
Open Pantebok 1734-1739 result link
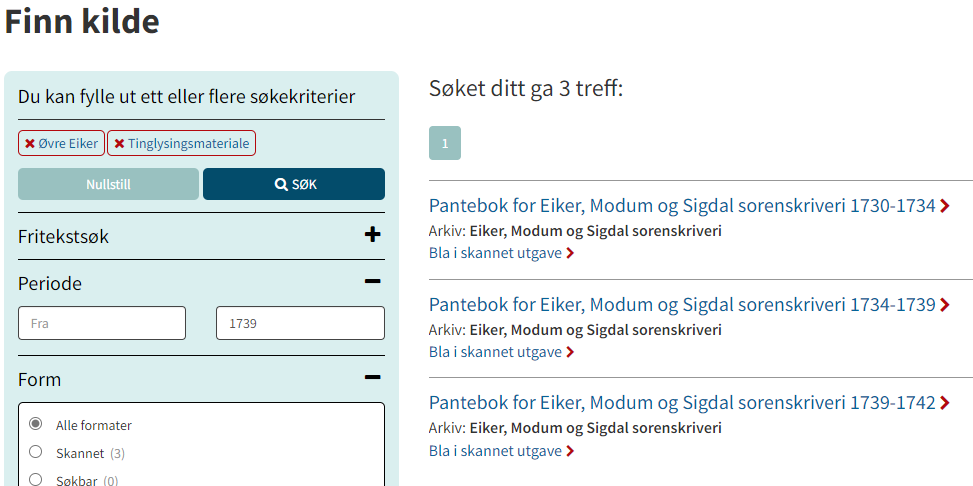point(682,304)
